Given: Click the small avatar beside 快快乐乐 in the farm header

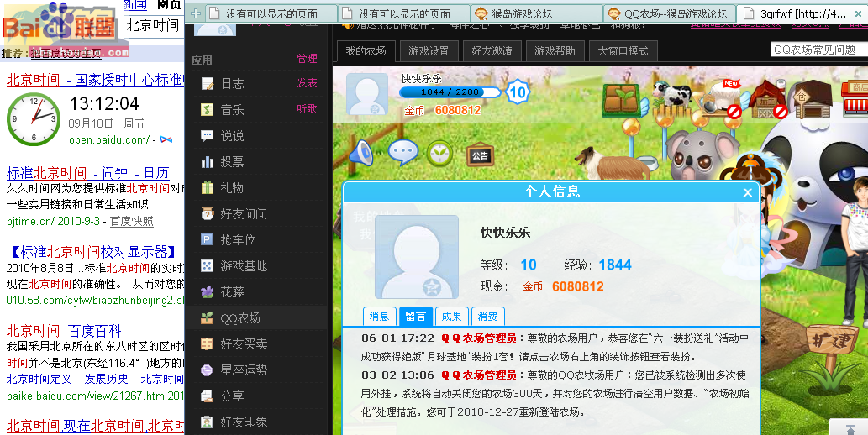Looking at the screenshot, I should [367, 94].
